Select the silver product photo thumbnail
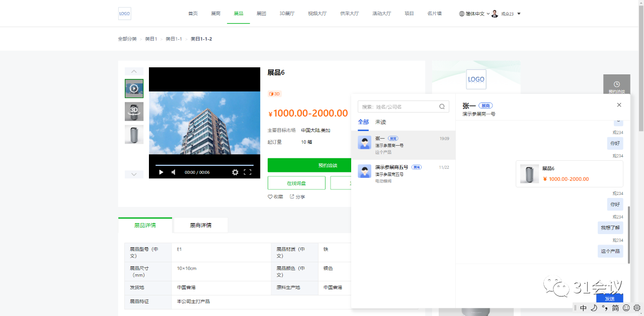This screenshot has height=316, width=644. [x=134, y=135]
